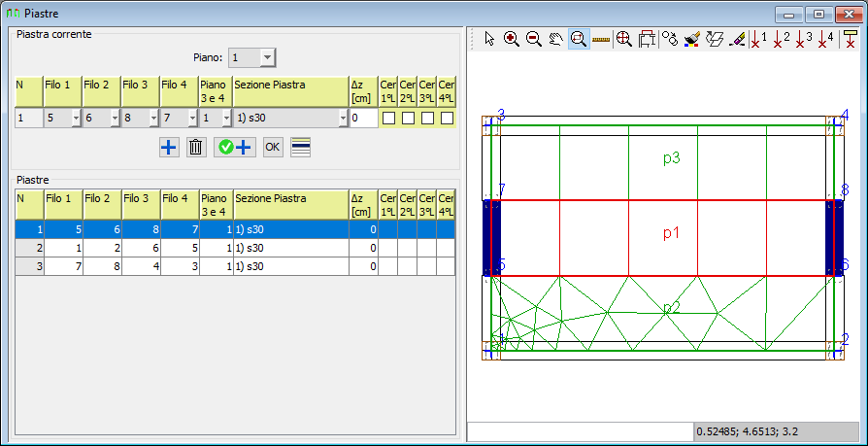Click the rotate planes icon
This screenshot has width=868, height=446.
[716, 39]
